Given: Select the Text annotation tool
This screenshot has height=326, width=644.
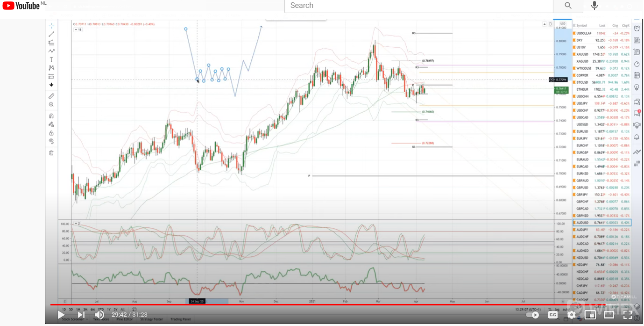Looking at the screenshot, I should [x=51, y=59].
